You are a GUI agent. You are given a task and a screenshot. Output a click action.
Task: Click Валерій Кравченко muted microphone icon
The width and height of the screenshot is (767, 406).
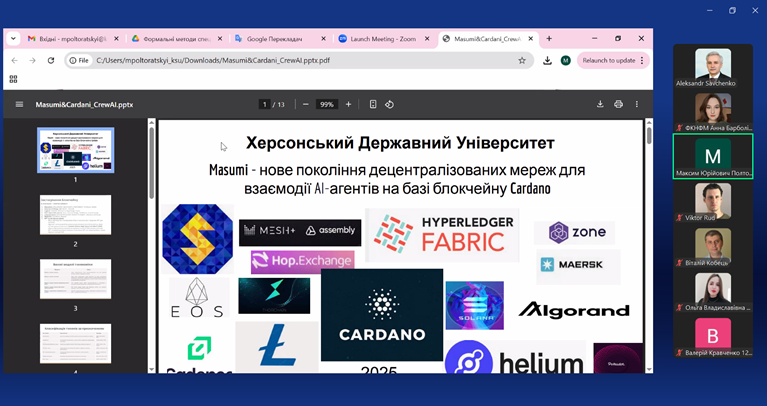(x=679, y=353)
